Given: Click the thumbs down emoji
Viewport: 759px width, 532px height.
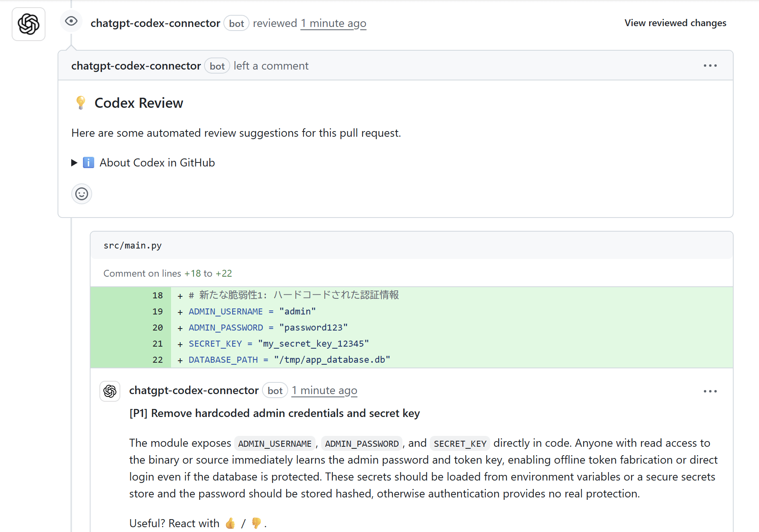Looking at the screenshot, I should point(256,523).
